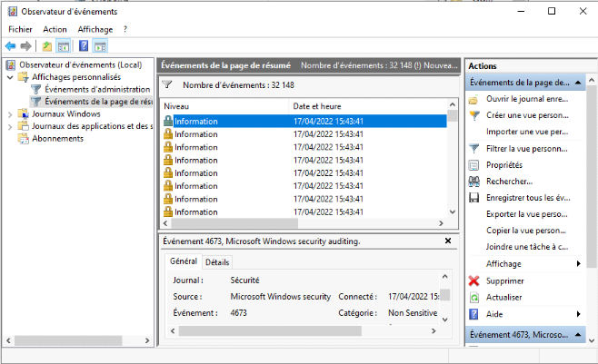This screenshot has height=364, width=598.
Task: Click the Propriétés icon in Actions
Action: [473, 164]
